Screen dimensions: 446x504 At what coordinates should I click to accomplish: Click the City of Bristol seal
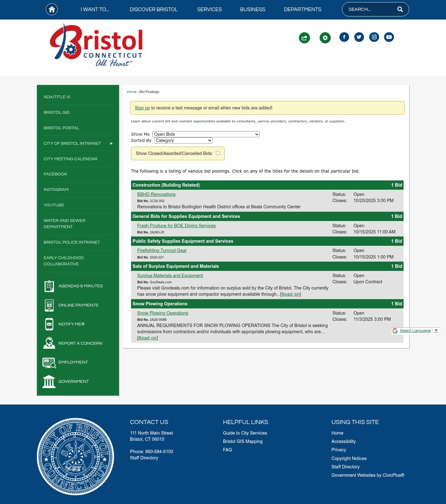pos(75,457)
